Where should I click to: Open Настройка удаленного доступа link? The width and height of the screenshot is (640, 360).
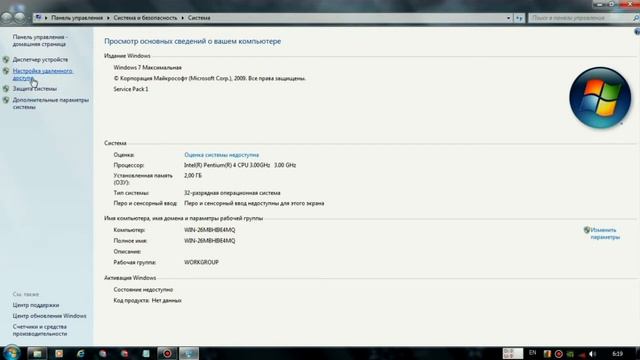tap(42, 74)
